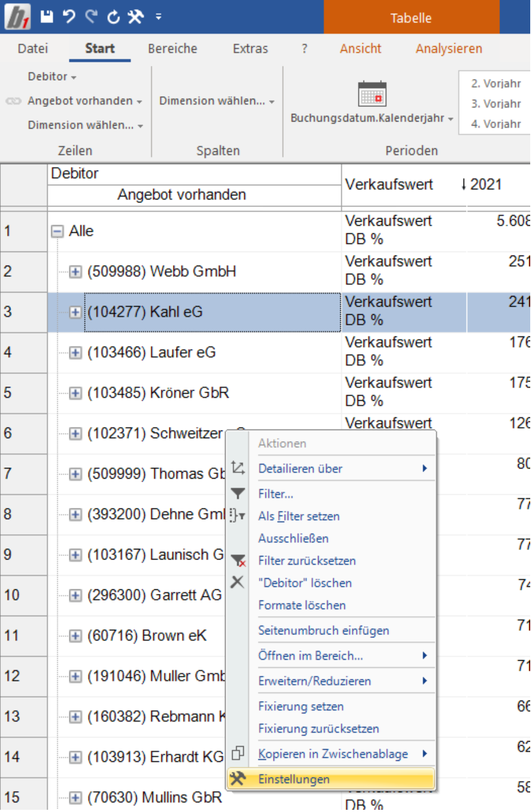The height and width of the screenshot is (812, 532).
Task: Click the tools icon beside Einstellungen
Action: click(238, 778)
